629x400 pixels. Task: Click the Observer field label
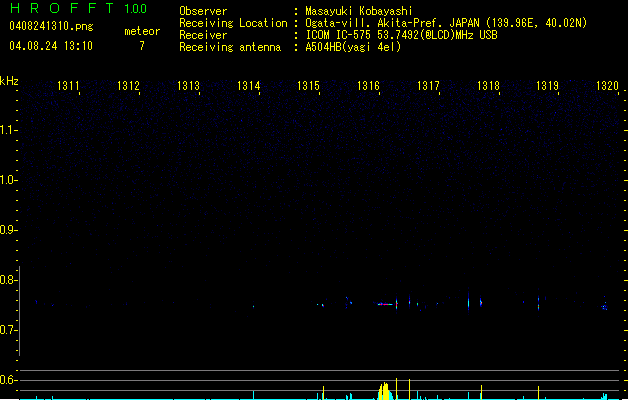203,11
